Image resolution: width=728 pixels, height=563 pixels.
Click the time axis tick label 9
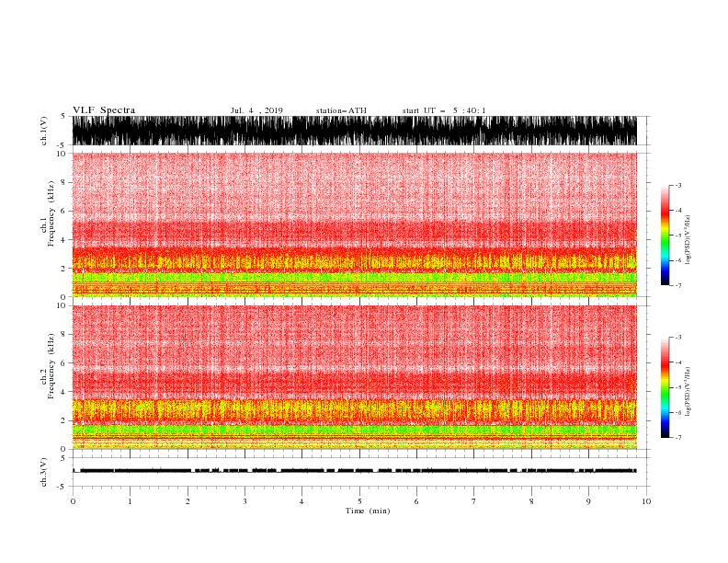pos(588,501)
